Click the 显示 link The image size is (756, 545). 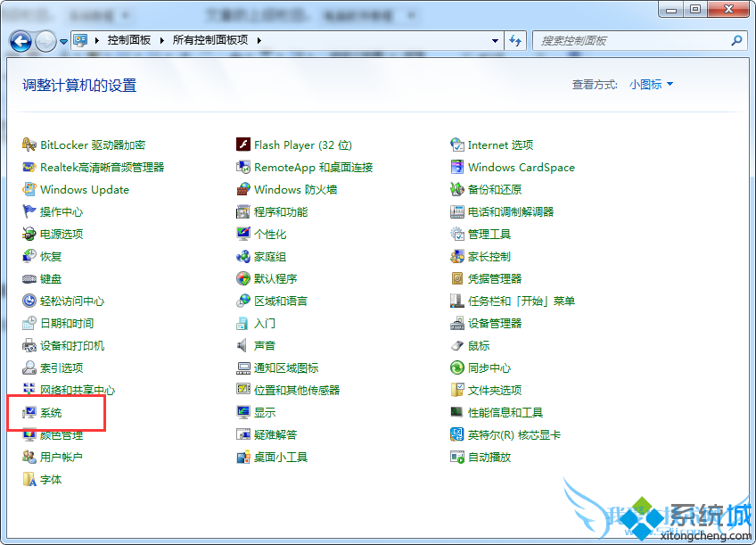click(x=265, y=412)
